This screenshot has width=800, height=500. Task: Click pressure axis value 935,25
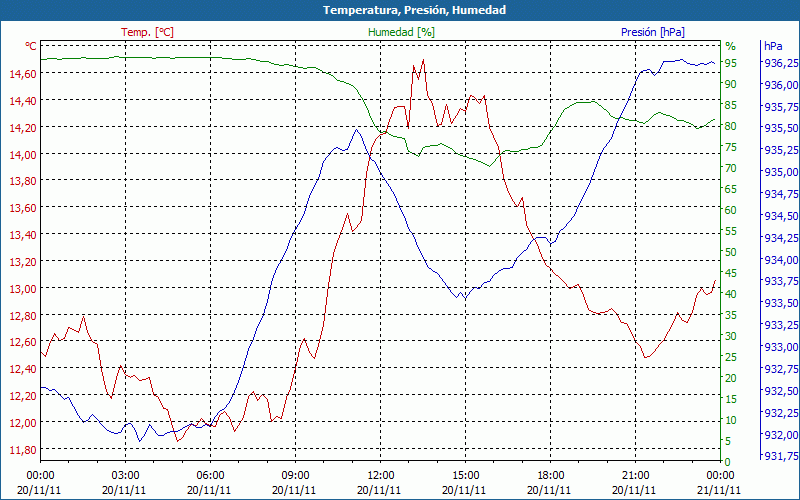coord(781,149)
